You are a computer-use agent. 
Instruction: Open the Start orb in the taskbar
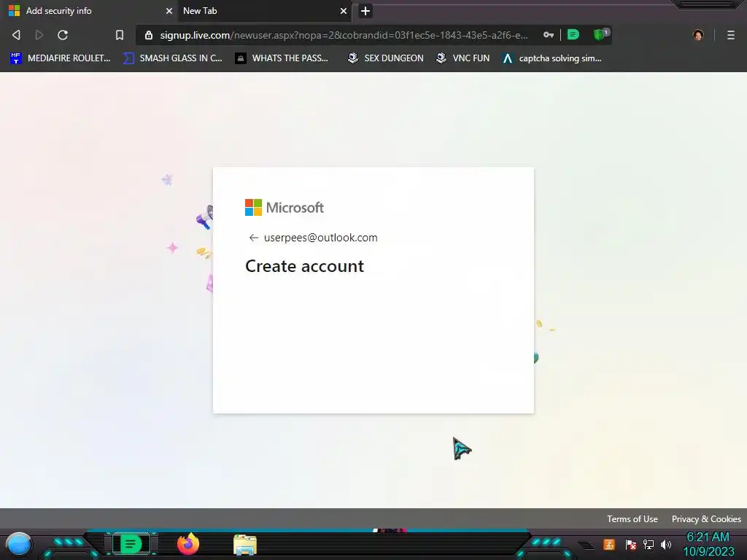click(19, 544)
